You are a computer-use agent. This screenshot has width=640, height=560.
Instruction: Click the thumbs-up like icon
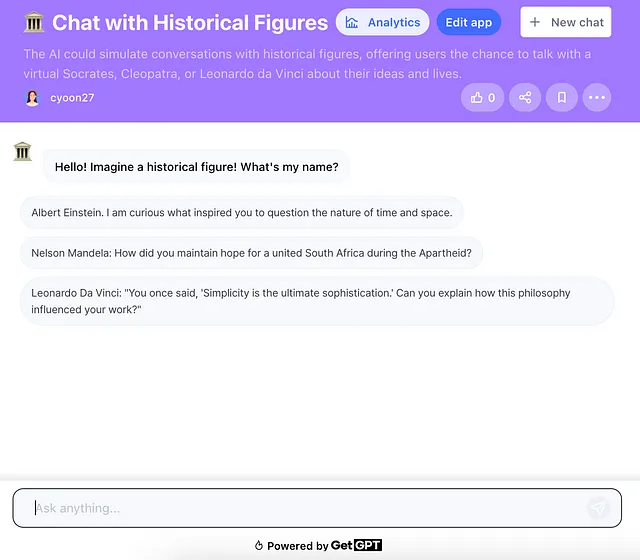[476, 98]
